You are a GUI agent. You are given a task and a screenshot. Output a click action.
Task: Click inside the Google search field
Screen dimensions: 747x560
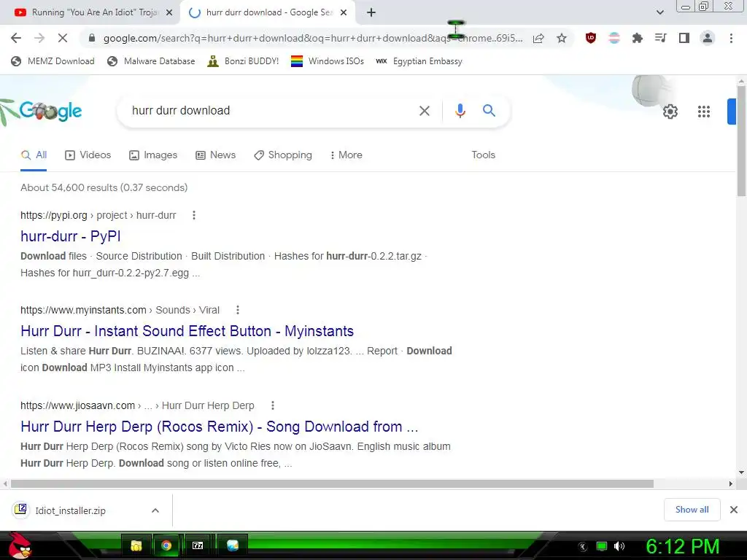pyautogui.click(x=271, y=111)
